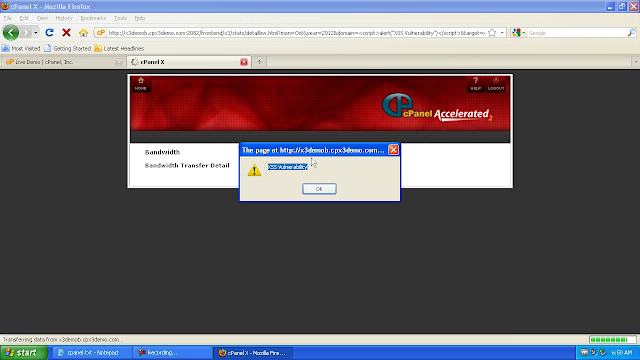
Task: Click the Firefox Back arrow button
Action: point(11,33)
